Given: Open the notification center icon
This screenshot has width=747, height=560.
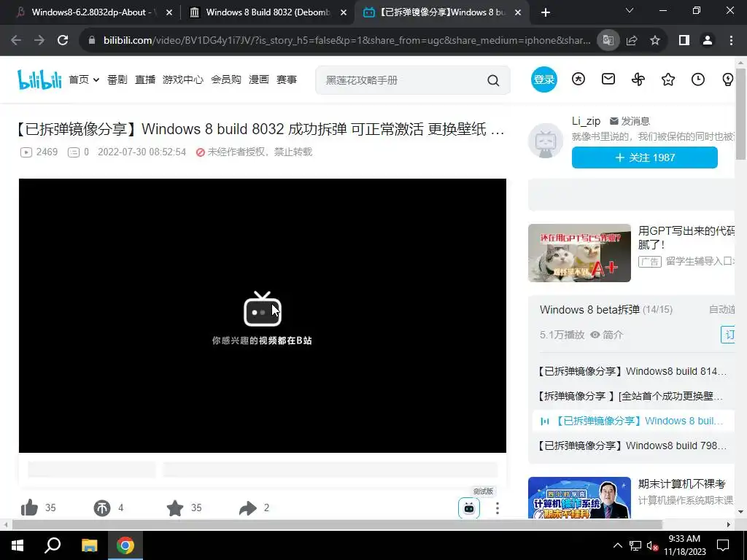Looking at the screenshot, I should pyautogui.click(x=723, y=545).
